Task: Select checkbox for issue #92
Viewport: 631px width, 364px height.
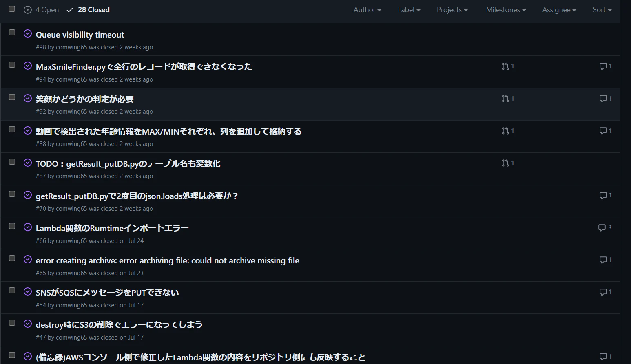Action: tap(12, 97)
